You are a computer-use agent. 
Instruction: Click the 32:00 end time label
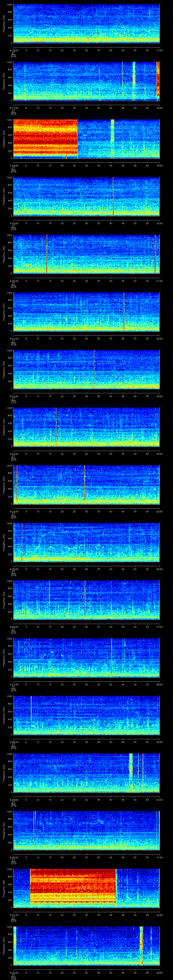pos(160,915)
